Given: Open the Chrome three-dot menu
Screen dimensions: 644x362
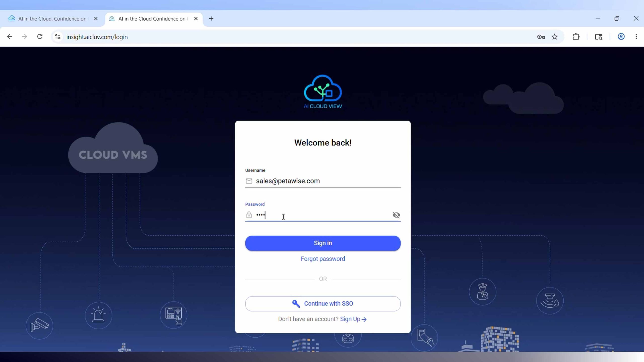Looking at the screenshot, I should click(636, 37).
